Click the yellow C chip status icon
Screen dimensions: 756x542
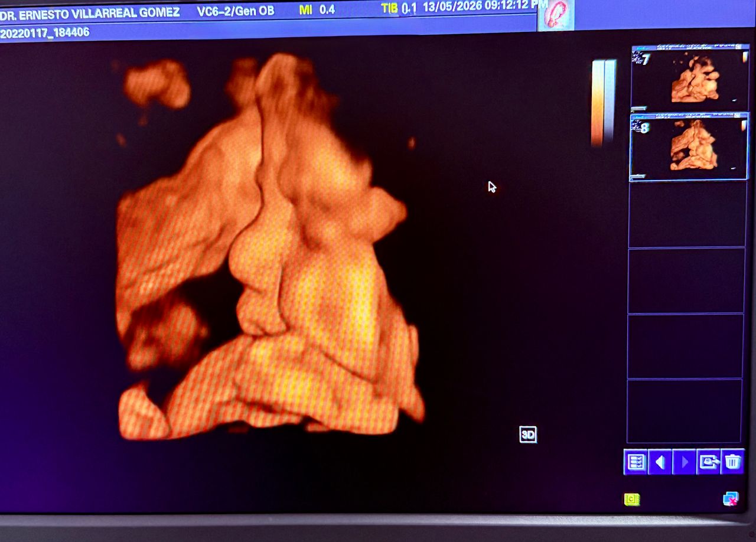632,499
